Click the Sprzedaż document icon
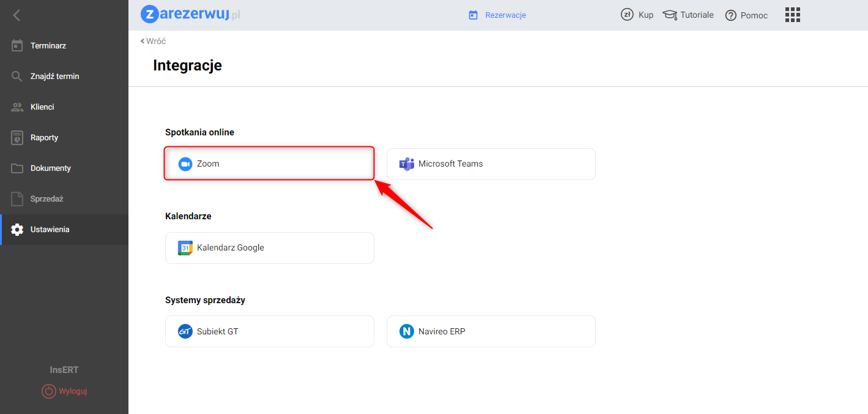The image size is (868, 414). pyautogui.click(x=17, y=198)
